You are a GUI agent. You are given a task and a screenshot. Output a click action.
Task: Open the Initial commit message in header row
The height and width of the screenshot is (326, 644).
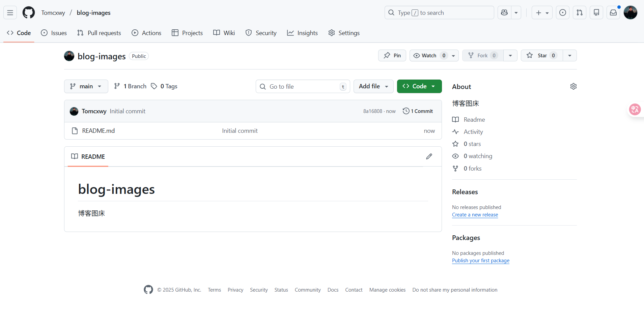coord(128,111)
